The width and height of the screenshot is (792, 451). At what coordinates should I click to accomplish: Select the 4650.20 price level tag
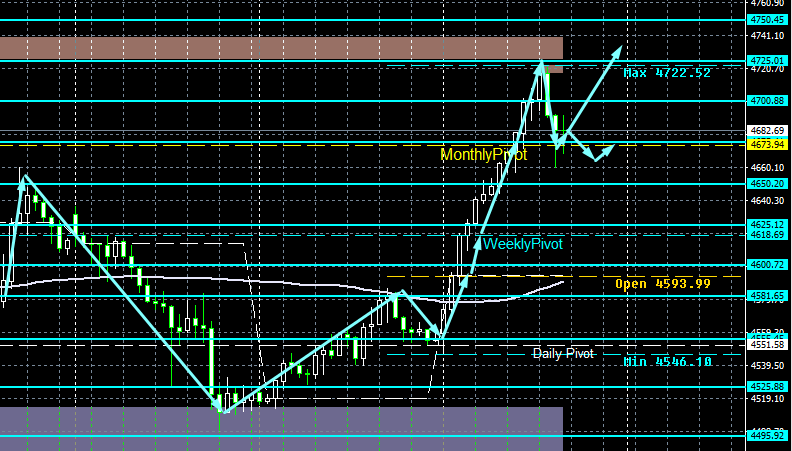(x=767, y=184)
